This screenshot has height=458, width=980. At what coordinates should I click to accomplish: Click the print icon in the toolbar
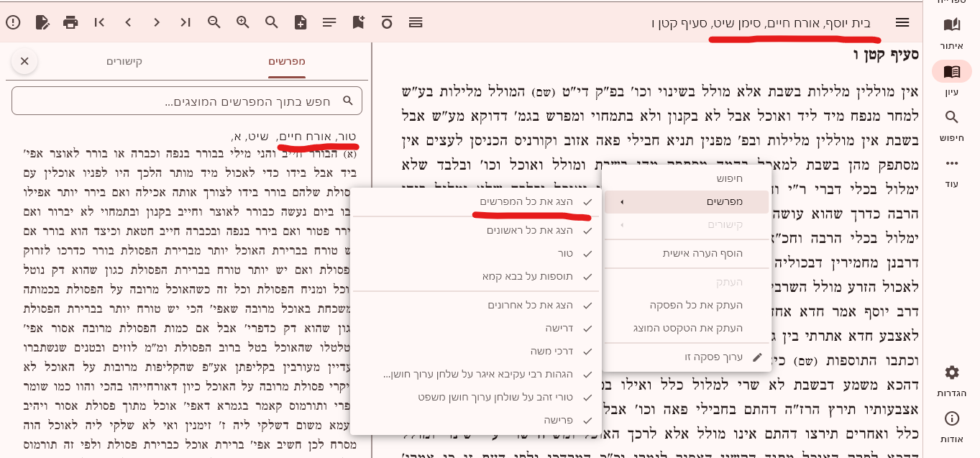tap(70, 22)
